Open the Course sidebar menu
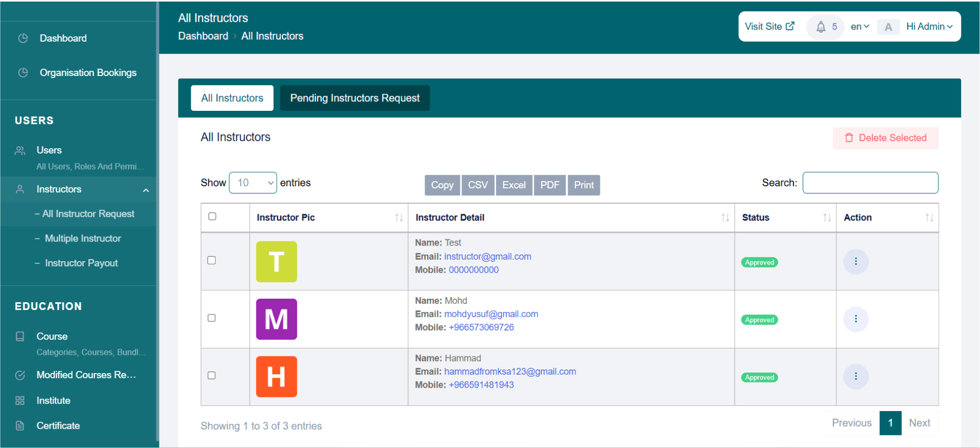Screen dimensions: 980x448 point(52,336)
